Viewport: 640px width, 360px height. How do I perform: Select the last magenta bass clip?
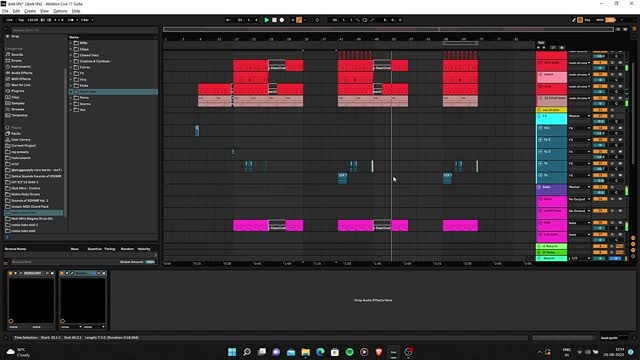(460, 225)
